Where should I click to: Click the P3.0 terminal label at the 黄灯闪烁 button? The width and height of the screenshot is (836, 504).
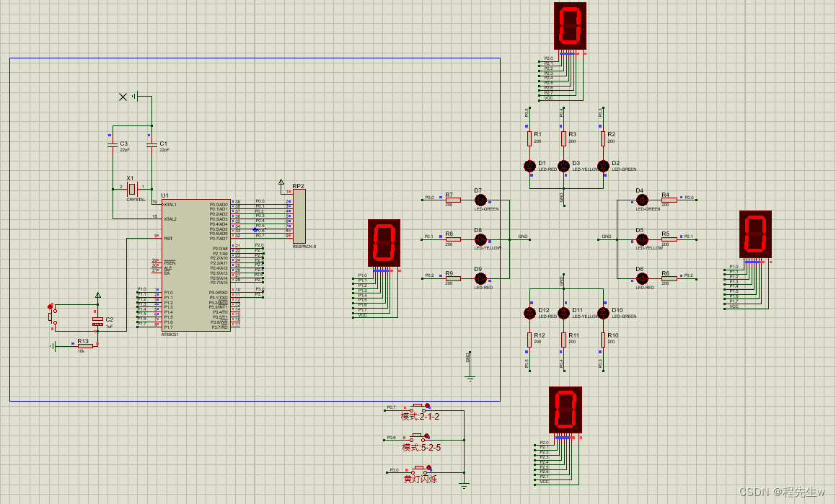click(x=394, y=470)
